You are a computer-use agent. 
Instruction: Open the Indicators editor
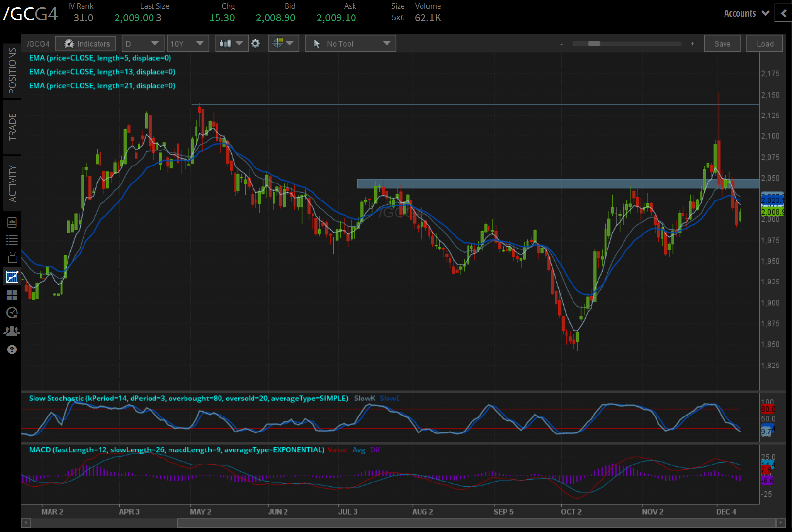pos(85,43)
